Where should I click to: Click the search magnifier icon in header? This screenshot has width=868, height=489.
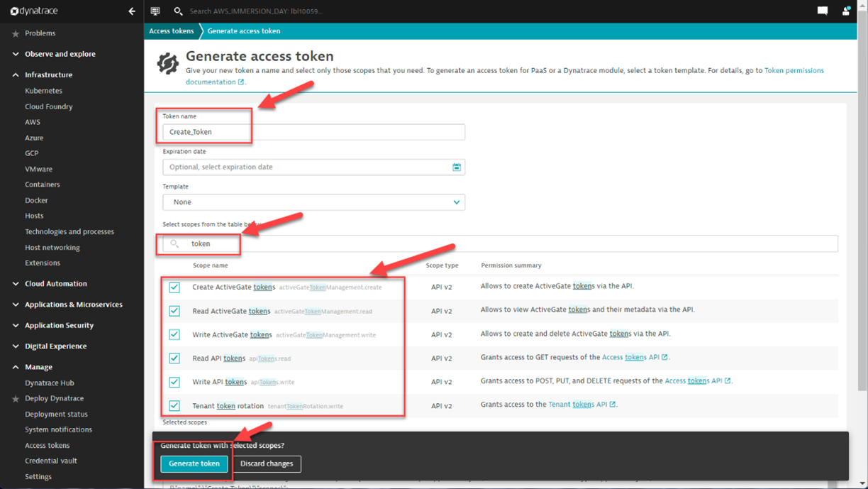[x=178, y=11]
